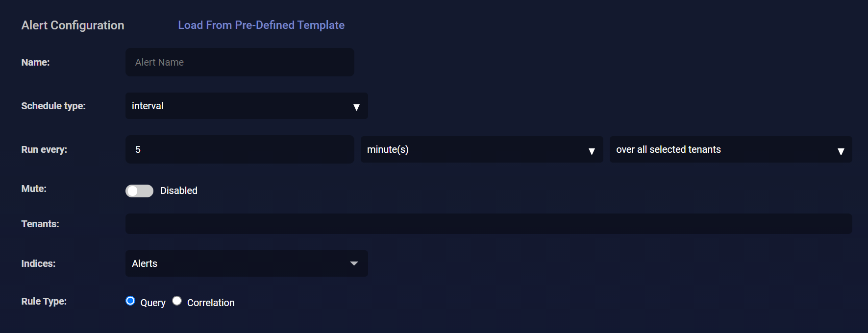Click the Load From Pre-Defined Template link

point(261,25)
